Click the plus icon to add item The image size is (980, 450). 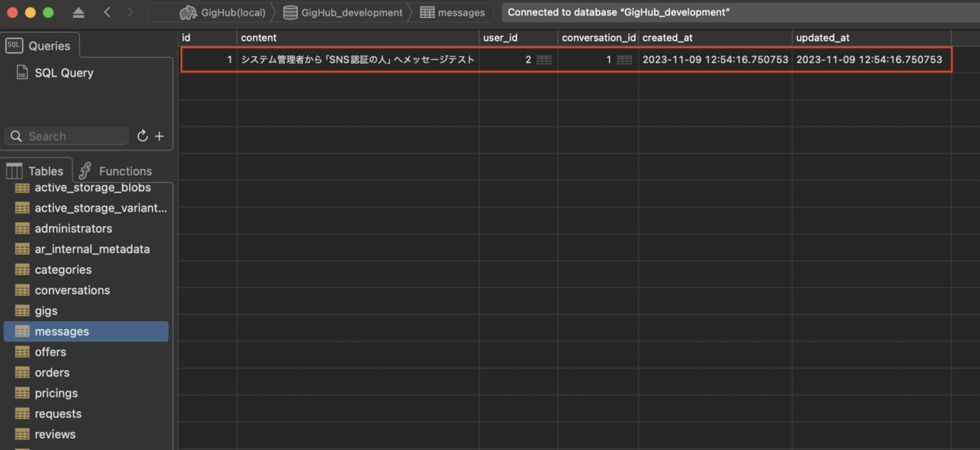pos(159,136)
